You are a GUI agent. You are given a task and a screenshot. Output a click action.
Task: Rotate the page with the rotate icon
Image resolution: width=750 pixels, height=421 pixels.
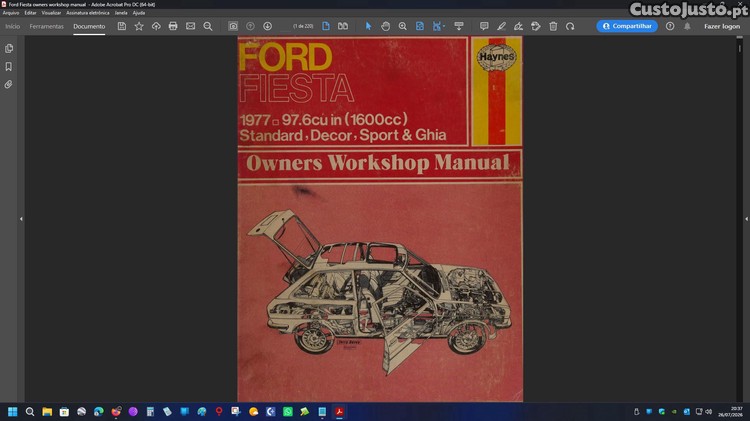570,26
